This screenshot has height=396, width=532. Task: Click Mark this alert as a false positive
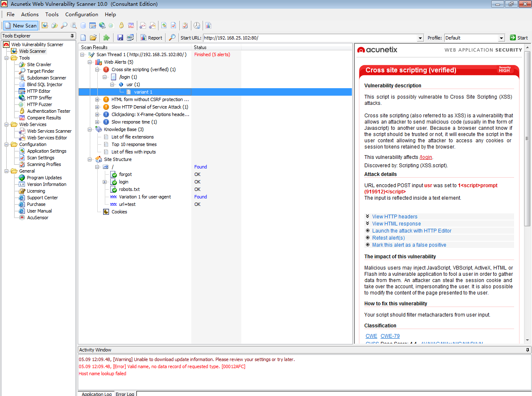(409, 245)
